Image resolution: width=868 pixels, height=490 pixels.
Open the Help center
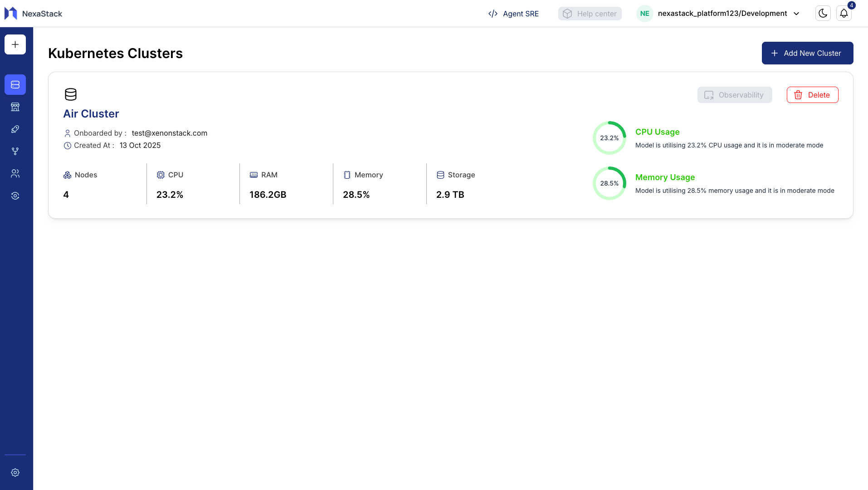590,14
